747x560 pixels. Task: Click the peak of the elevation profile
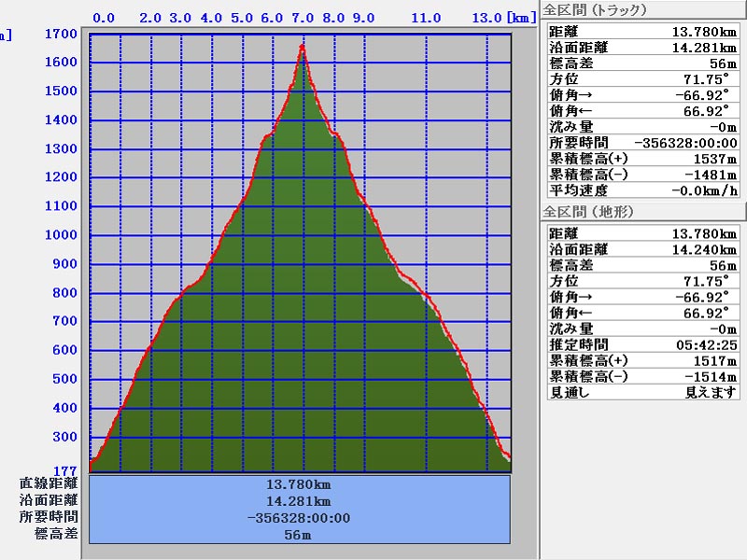(x=303, y=45)
